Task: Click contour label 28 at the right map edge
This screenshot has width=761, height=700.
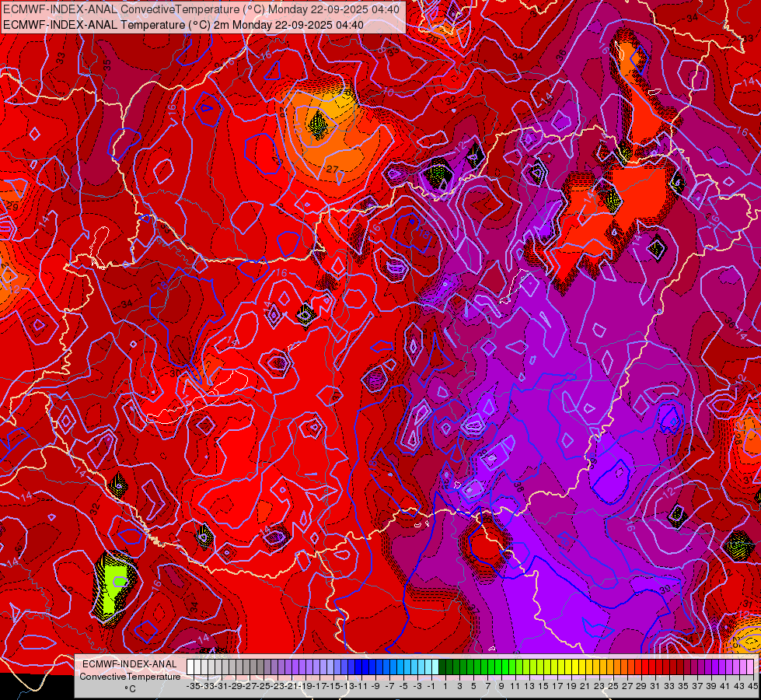Action: point(737,439)
